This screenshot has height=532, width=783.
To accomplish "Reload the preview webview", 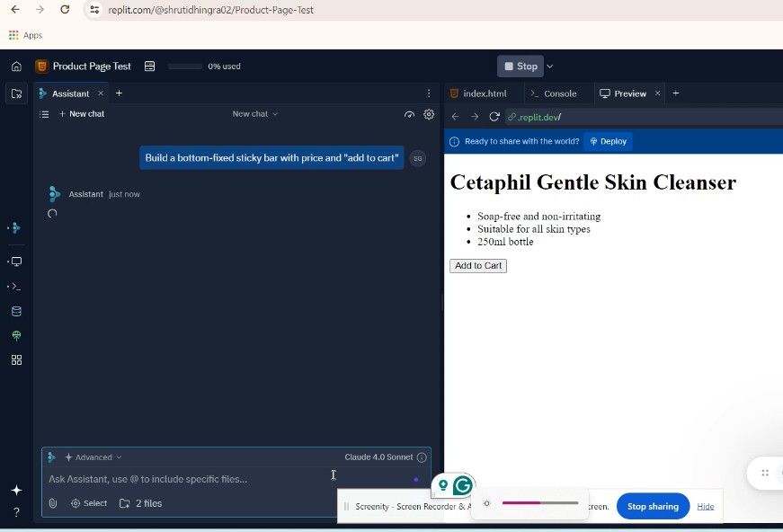I will click(494, 117).
